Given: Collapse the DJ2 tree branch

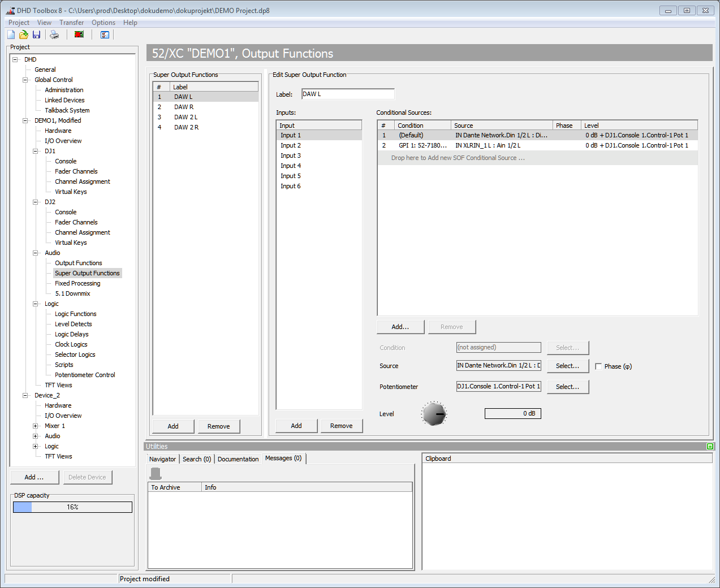Looking at the screenshot, I should tap(35, 202).
